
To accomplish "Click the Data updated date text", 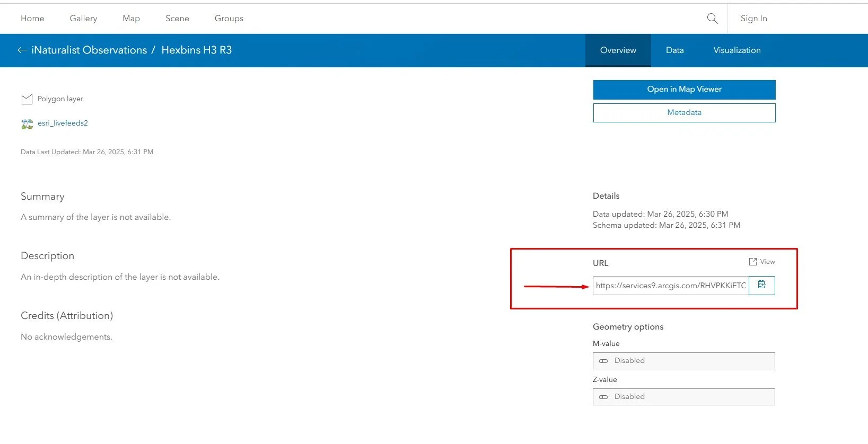I will 660,214.
